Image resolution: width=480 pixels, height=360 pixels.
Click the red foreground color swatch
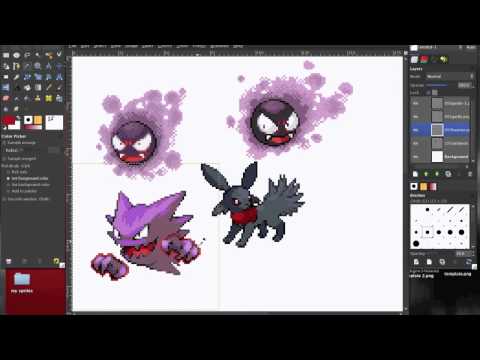(9, 120)
